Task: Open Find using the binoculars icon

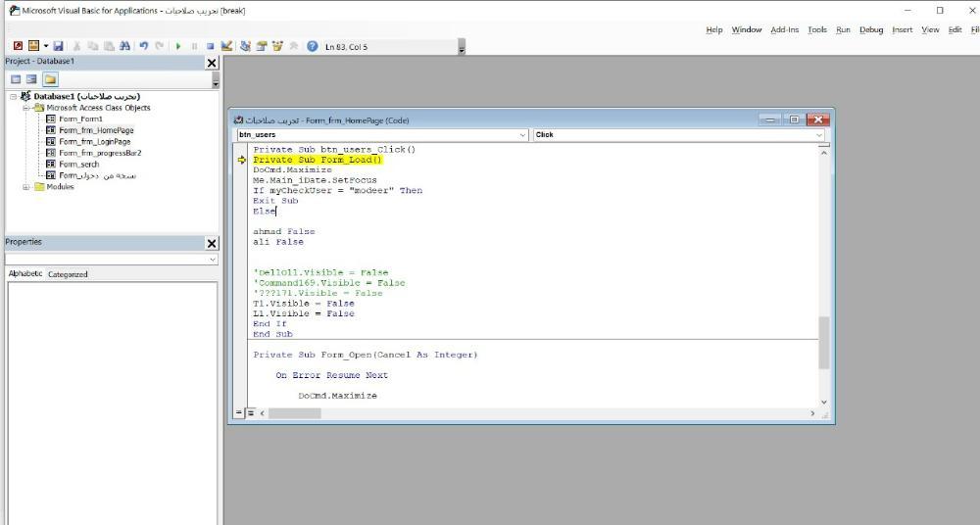Action: click(x=126, y=46)
